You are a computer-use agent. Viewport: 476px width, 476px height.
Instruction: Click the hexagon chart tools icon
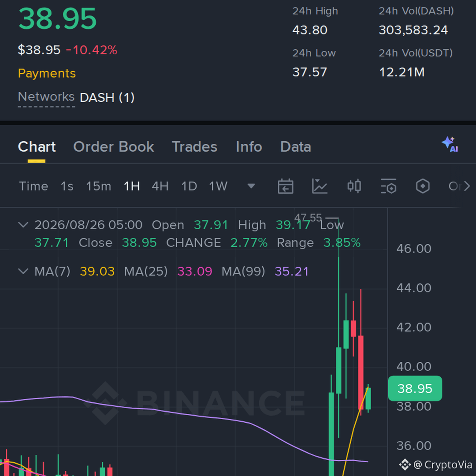click(423, 186)
